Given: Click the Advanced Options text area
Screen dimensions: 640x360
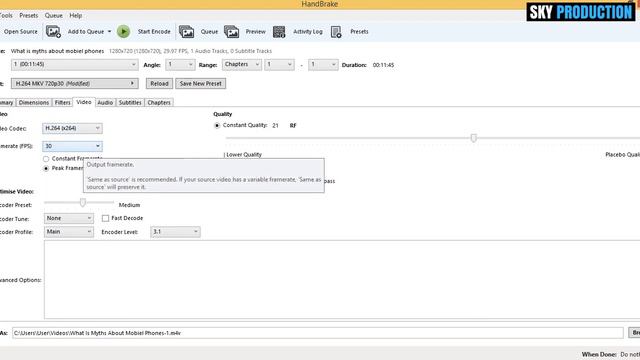Looking at the screenshot, I should (x=342, y=280).
